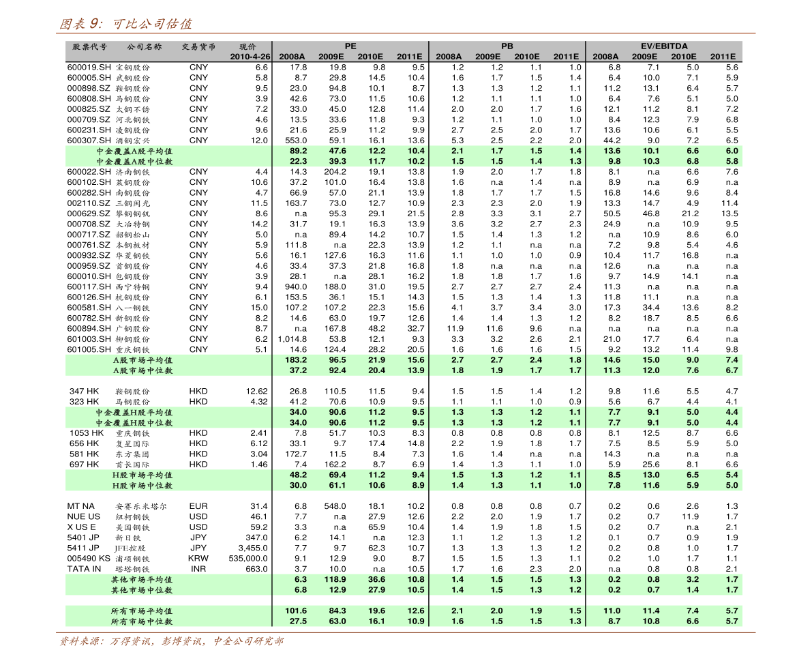Image resolution: width=812 pixels, height=661 pixels.
Task: Select stock code 000932.SZ
Action: 89,255
